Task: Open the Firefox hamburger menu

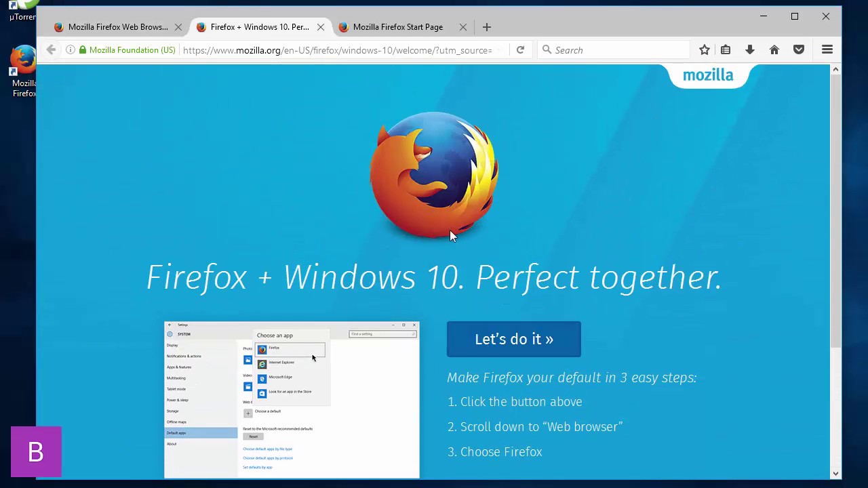Action: pos(827,50)
